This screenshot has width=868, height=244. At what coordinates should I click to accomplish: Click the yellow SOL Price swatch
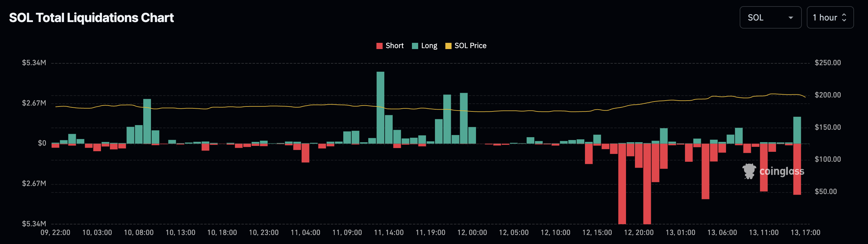pyautogui.click(x=448, y=46)
